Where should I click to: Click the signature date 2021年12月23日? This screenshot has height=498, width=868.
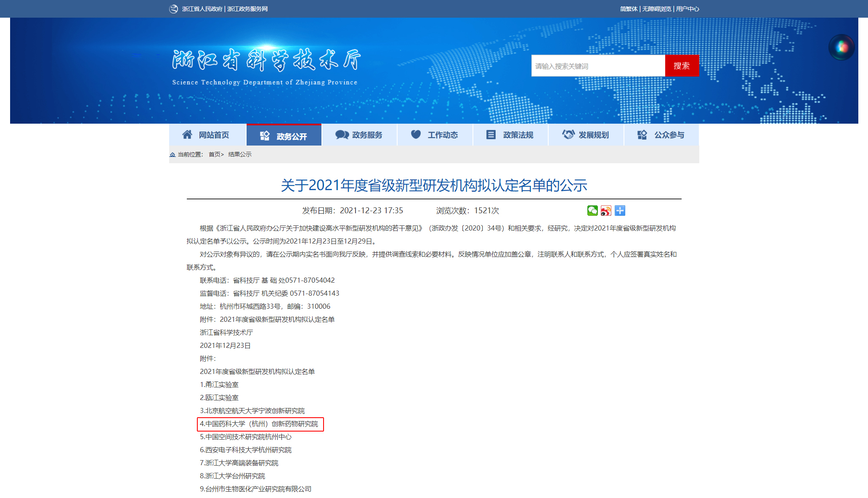click(225, 345)
